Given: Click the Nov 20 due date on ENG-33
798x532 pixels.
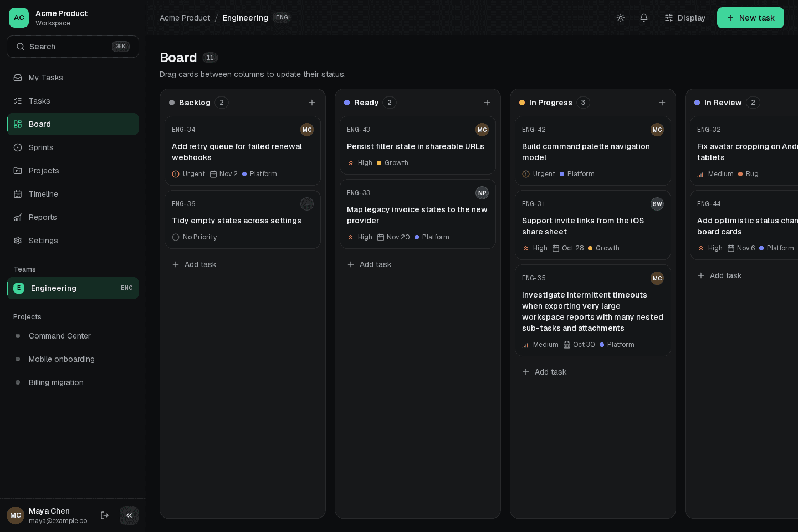Looking at the screenshot, I should [393, 237].
